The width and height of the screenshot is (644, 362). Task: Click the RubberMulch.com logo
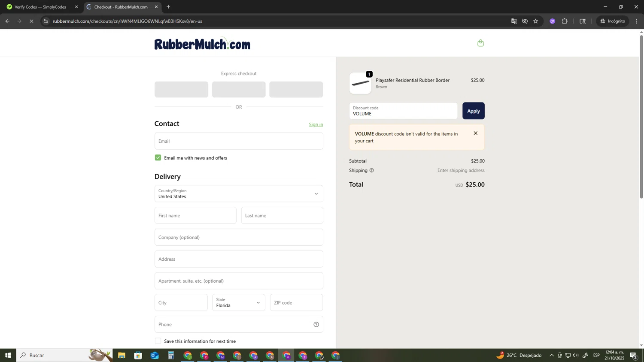(x=202, y=44)
